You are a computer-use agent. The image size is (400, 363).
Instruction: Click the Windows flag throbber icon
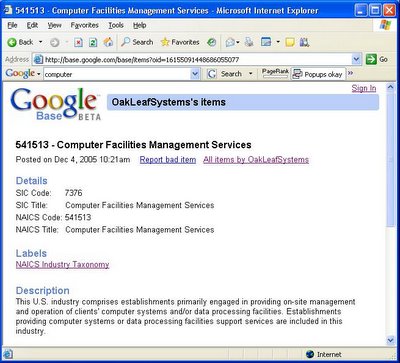point(385,25)
